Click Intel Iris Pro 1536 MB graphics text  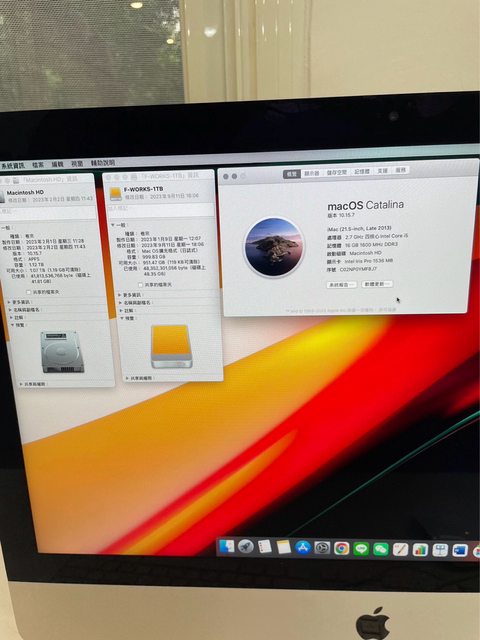point(369,260)
